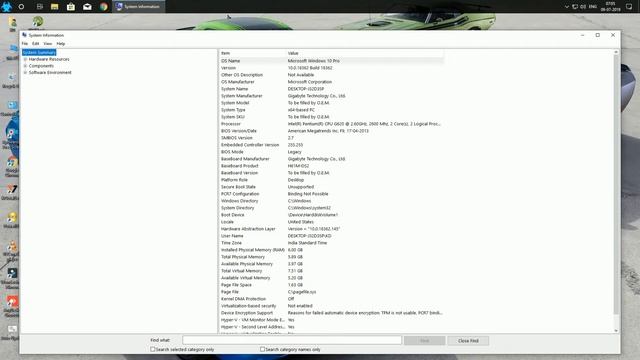Minimize the System Information window
The image size is (640, 360).
(582, 35)
